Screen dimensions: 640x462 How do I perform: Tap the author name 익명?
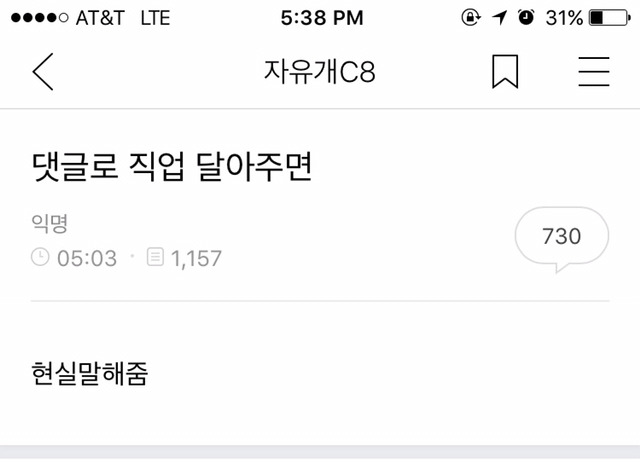click(49, 223)
